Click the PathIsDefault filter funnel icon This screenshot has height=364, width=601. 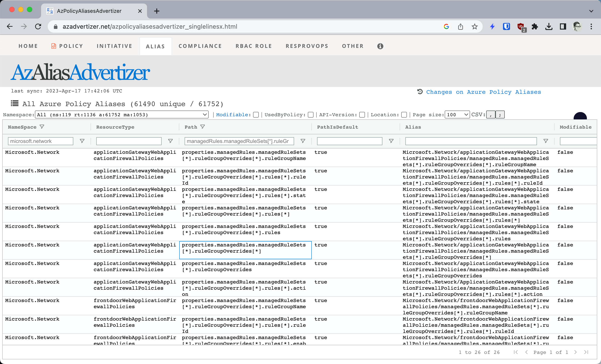391,141
